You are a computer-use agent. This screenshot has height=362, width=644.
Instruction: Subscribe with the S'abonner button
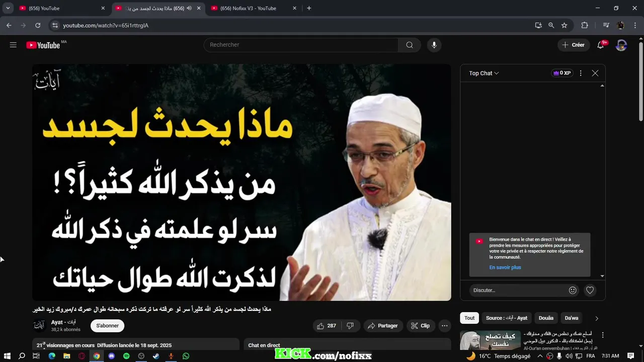click(107, 326)
